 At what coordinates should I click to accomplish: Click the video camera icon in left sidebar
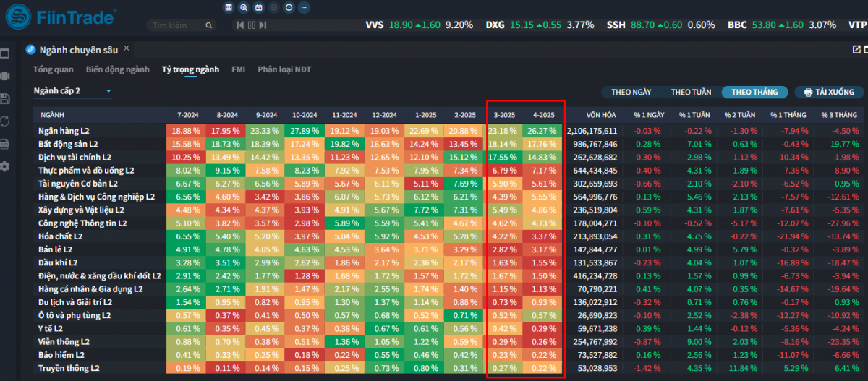(4, 76)
